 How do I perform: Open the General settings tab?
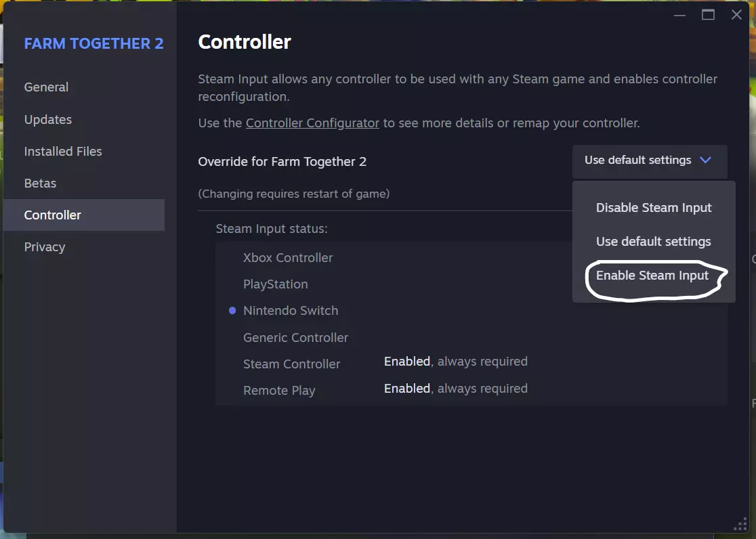coord(46,87)
